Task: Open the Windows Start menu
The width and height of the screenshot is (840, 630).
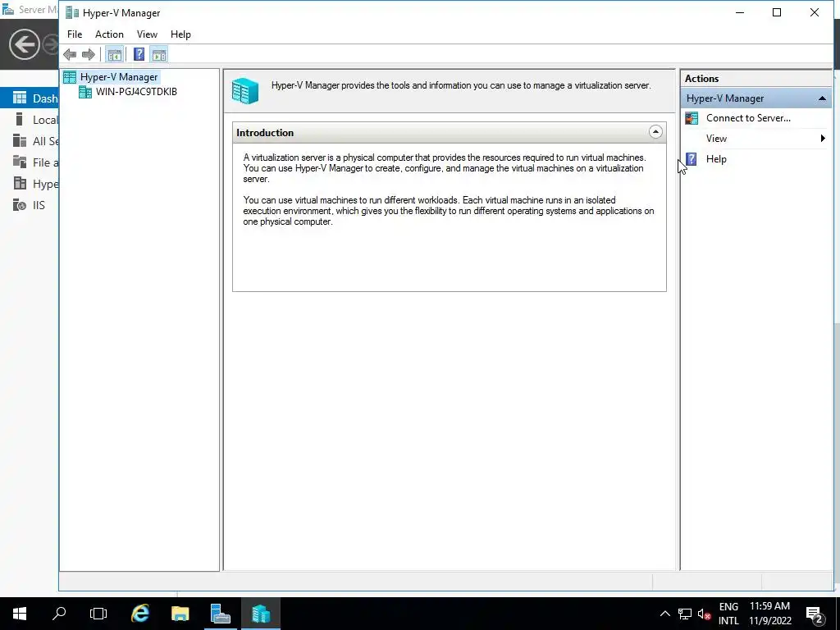Action: click(x=20, y=614)
